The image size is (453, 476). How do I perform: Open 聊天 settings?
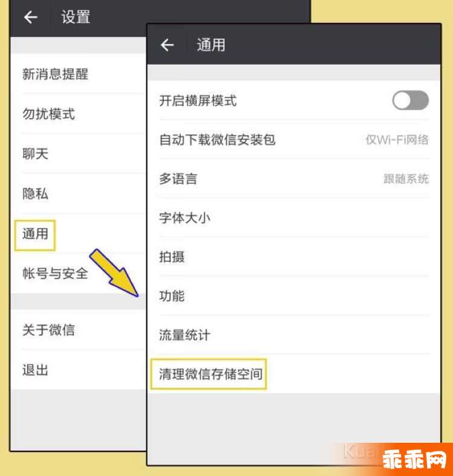79,153
